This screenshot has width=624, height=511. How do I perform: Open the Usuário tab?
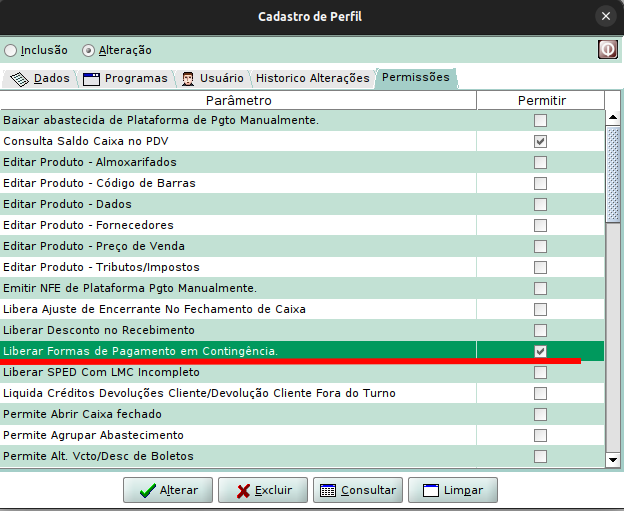(212, 78)
